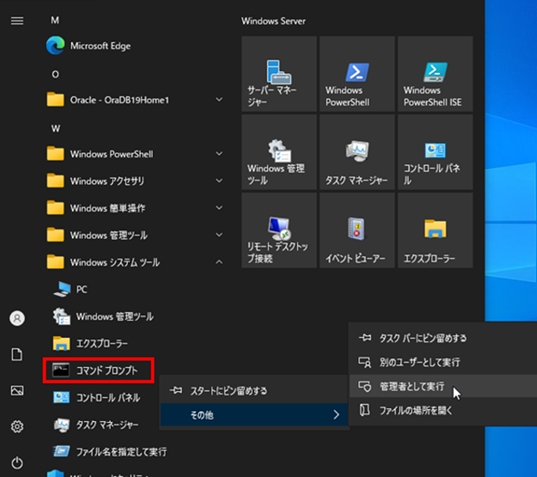
Task: Choose 管理者として実行
Action: [x=443, y=386]
